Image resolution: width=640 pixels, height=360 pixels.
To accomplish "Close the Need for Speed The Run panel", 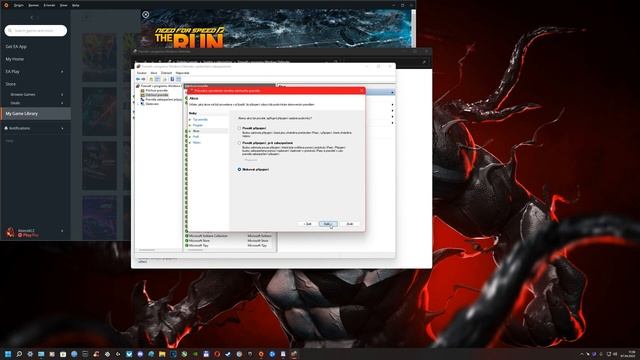I will click(146, 15).
